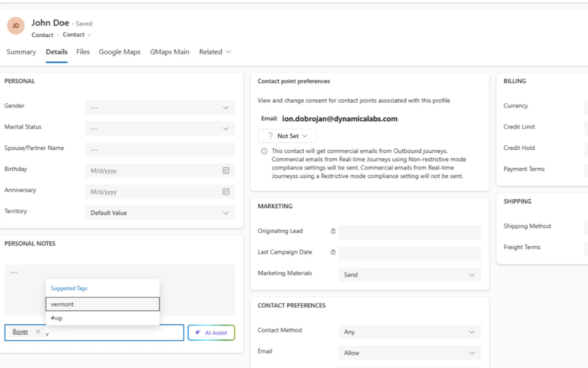Expand the Marital Status dropdown
Image resolution: width=588 pixels, height=368 pixels.
[x=160, y=128]
